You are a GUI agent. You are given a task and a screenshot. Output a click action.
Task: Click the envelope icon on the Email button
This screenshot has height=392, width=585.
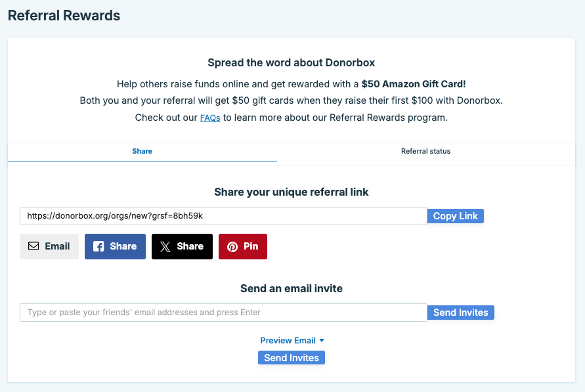(x=33, y=246)
